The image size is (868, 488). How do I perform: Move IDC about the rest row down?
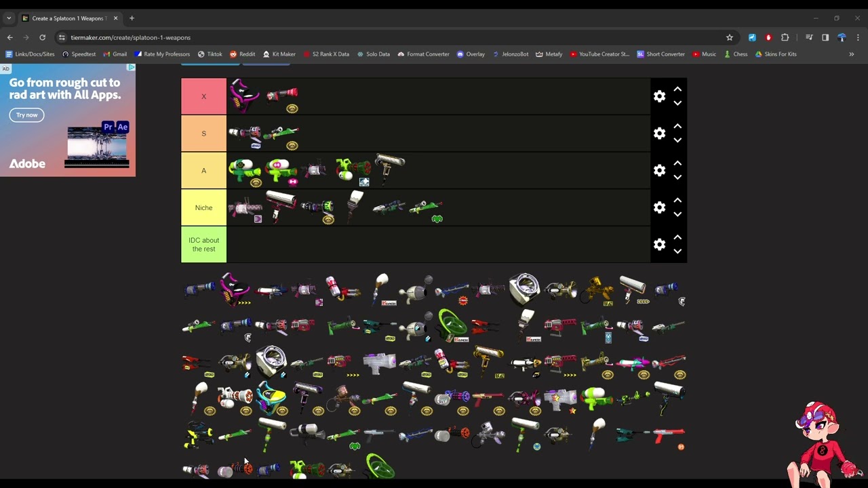pyautogui.click(x=677, y=251)
